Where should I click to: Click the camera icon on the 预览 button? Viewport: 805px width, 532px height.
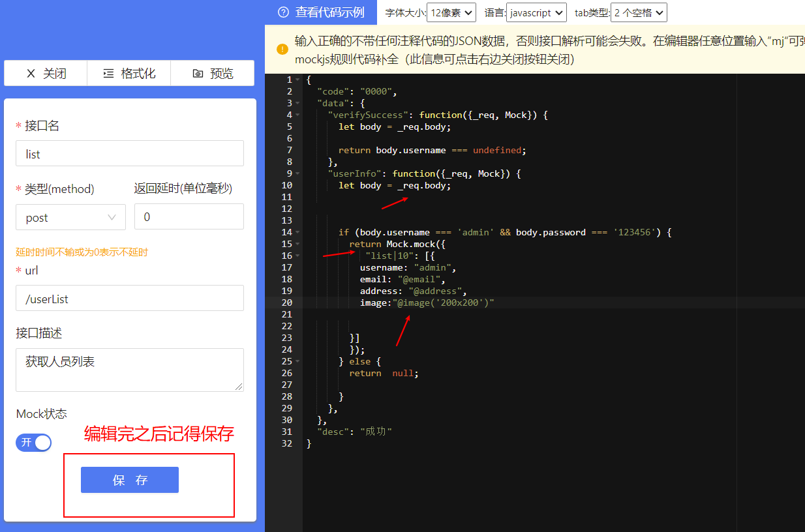click(x=198, y=74)
